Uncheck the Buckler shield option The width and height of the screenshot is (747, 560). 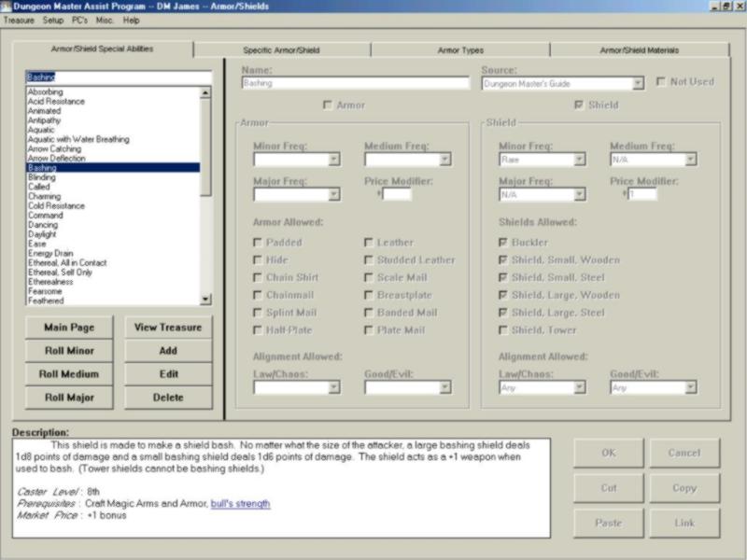[504, 243]
